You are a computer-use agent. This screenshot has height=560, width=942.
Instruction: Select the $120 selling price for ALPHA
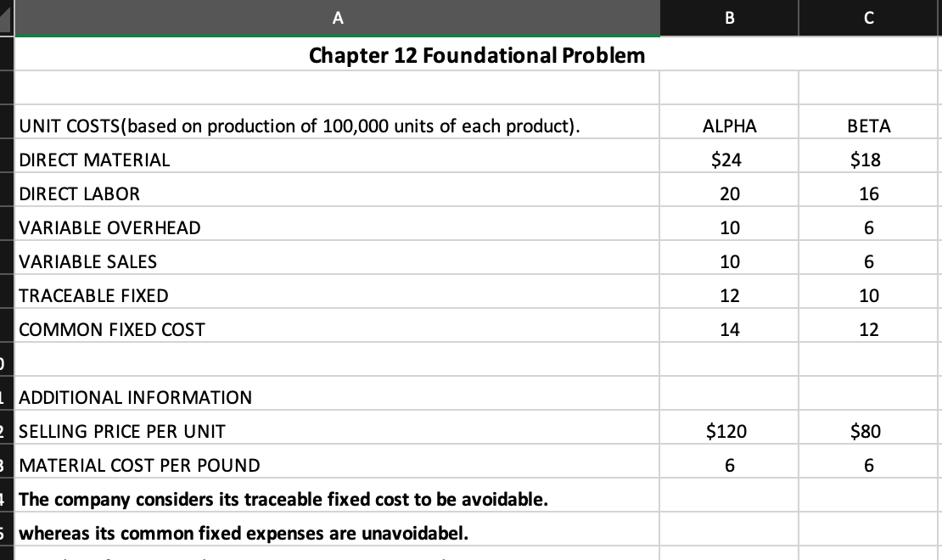tap(728, 431)
